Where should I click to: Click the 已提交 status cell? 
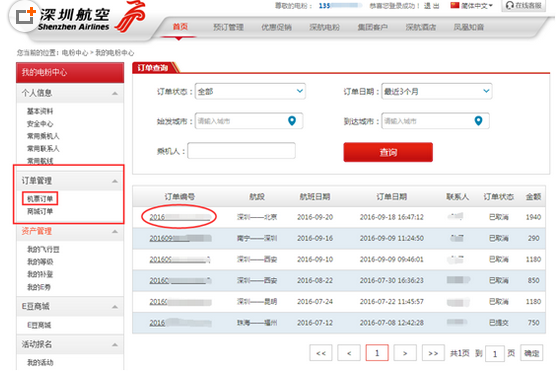point(499,323)
